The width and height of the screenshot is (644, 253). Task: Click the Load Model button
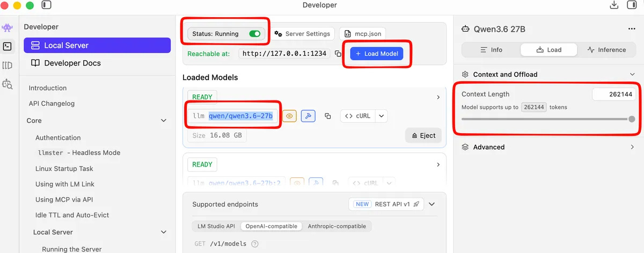coord(377,54)
